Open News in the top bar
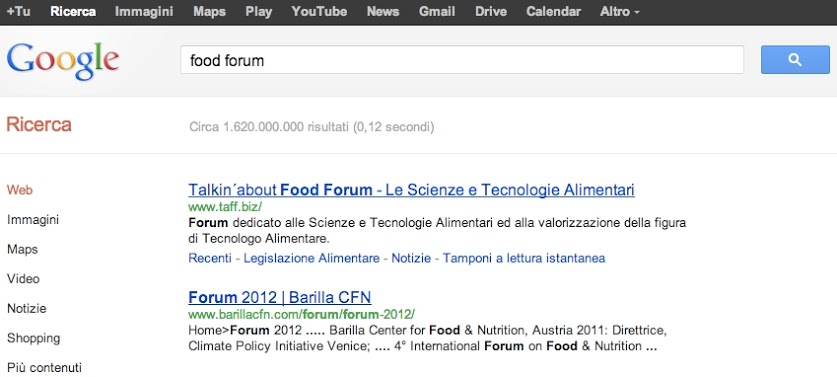Viewport: 837px width, 377px height. [x=383, y=12]
